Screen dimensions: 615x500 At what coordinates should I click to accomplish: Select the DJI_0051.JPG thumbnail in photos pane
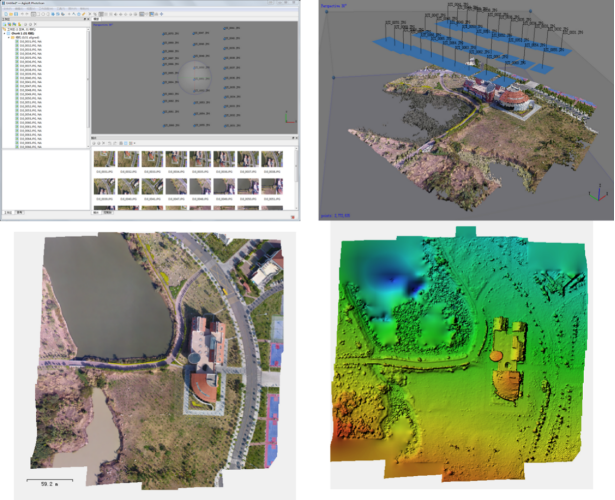click(272, 186)
